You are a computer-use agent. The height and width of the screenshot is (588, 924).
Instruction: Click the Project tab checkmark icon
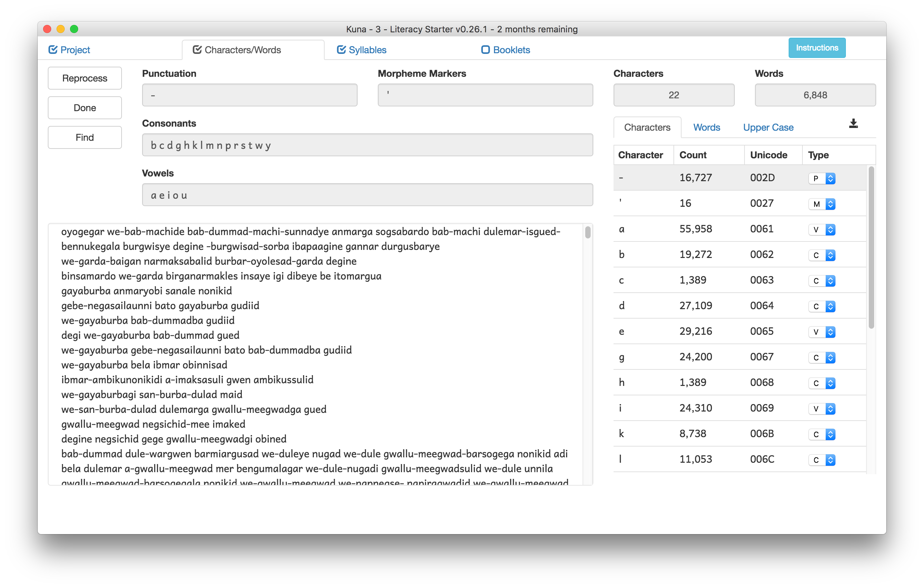click(x=53, y=50)
